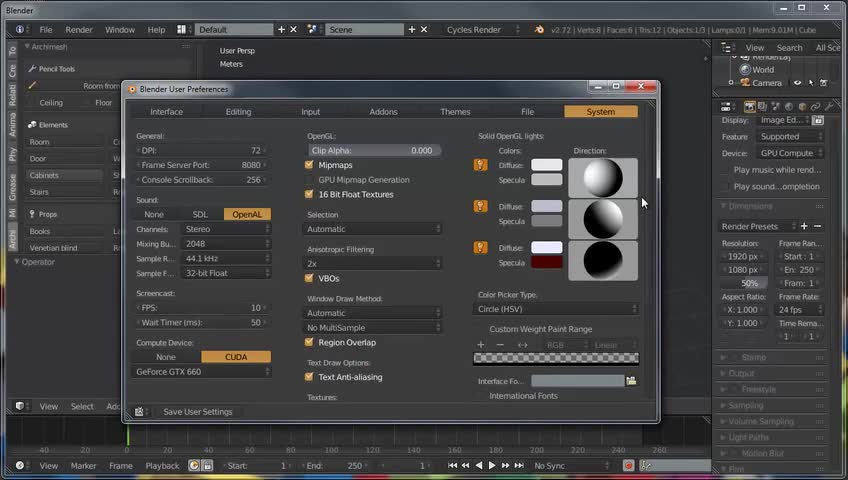Click the timeline editor type icon
Image resolution: width=848 pixels, height=480 pixels.
[20, 465]
